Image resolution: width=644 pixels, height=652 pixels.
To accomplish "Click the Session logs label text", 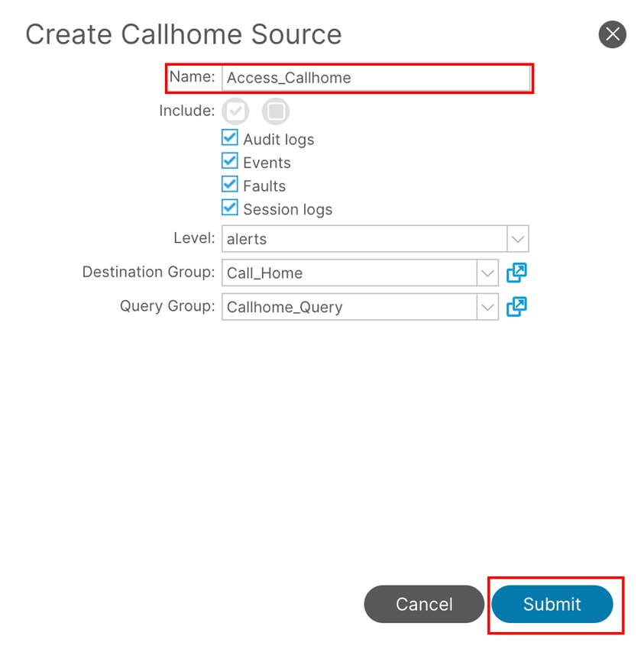I will tap(287, 209).
